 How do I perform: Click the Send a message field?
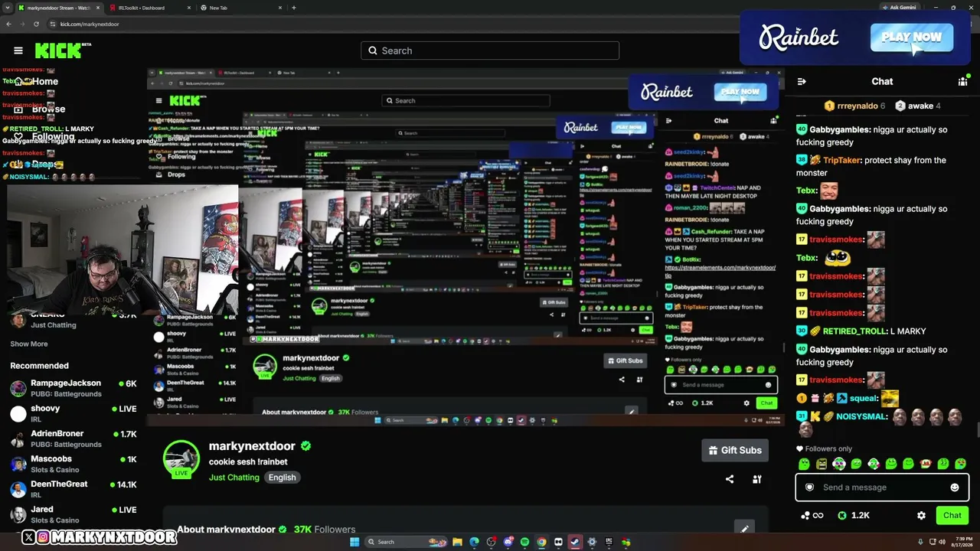[x=882, y=487]
